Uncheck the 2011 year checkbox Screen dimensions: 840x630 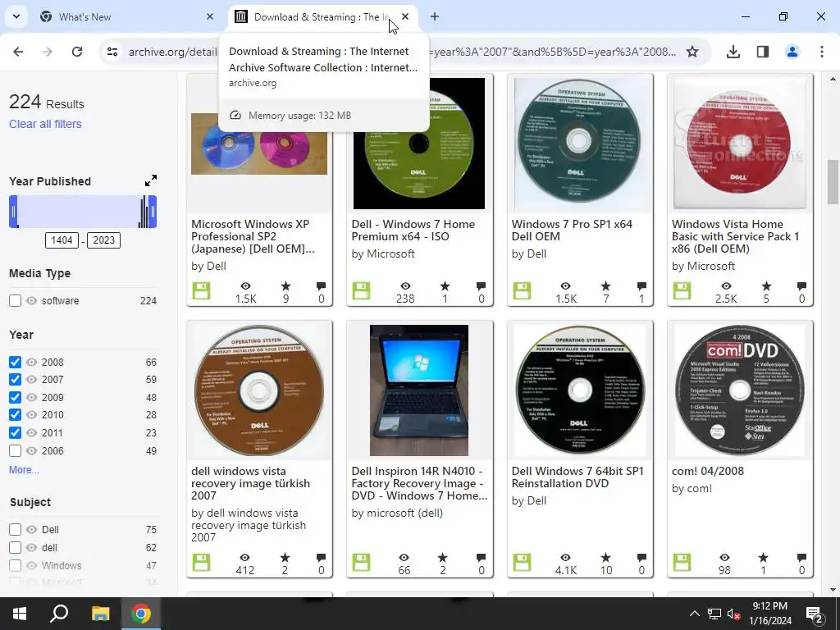pos(15,433)
